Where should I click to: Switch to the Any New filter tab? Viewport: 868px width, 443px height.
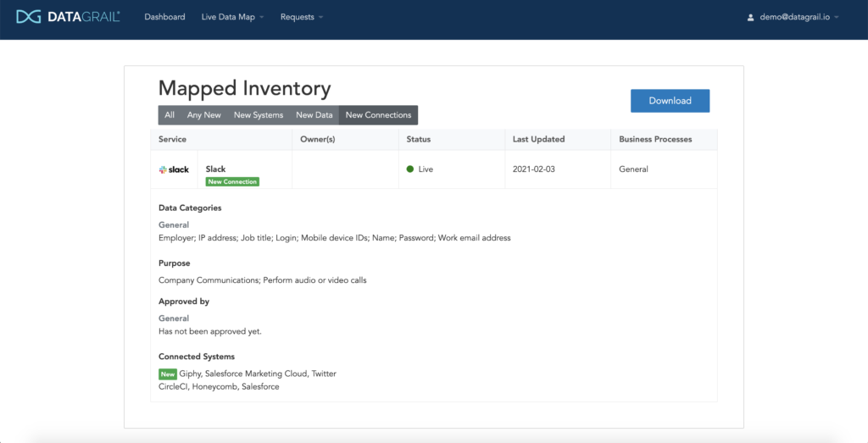pyautogui.click(x=204, y=115)
